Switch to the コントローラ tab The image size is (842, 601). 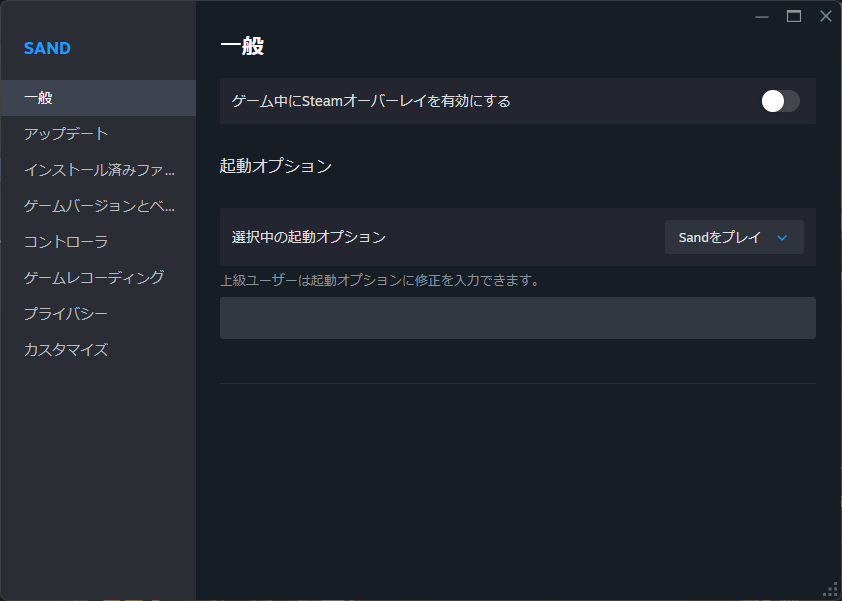click(98, 242)
